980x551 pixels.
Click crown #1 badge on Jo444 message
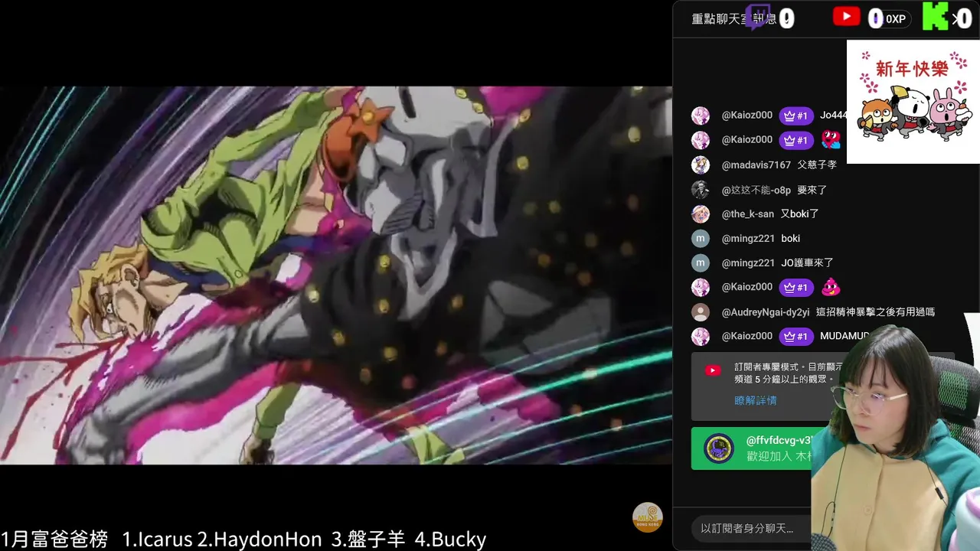point(796,116)
